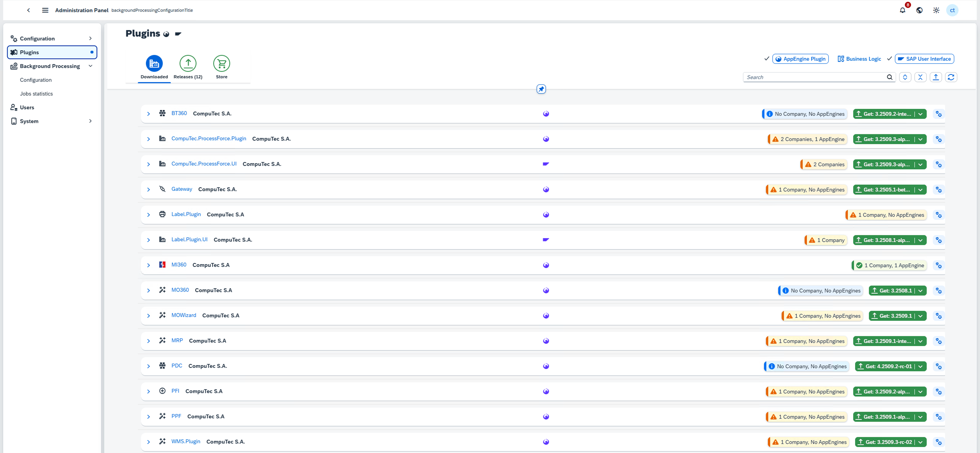Enable the Business Logic filter

pos(859,59)
